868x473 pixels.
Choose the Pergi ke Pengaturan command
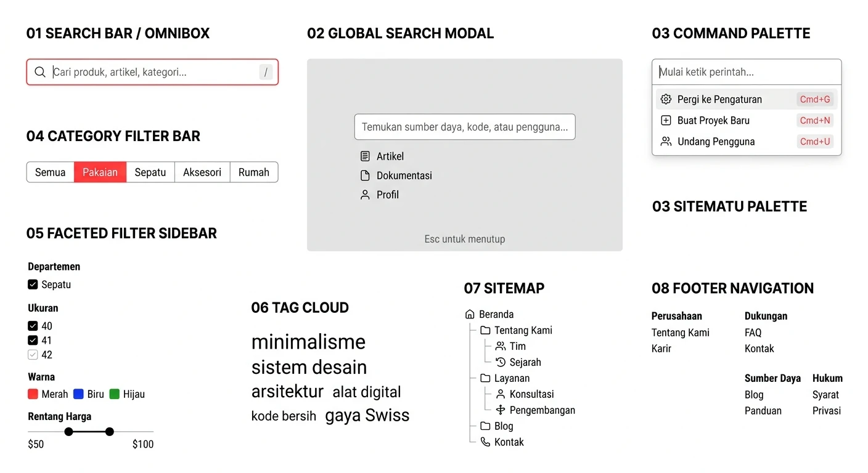point(747,99)
